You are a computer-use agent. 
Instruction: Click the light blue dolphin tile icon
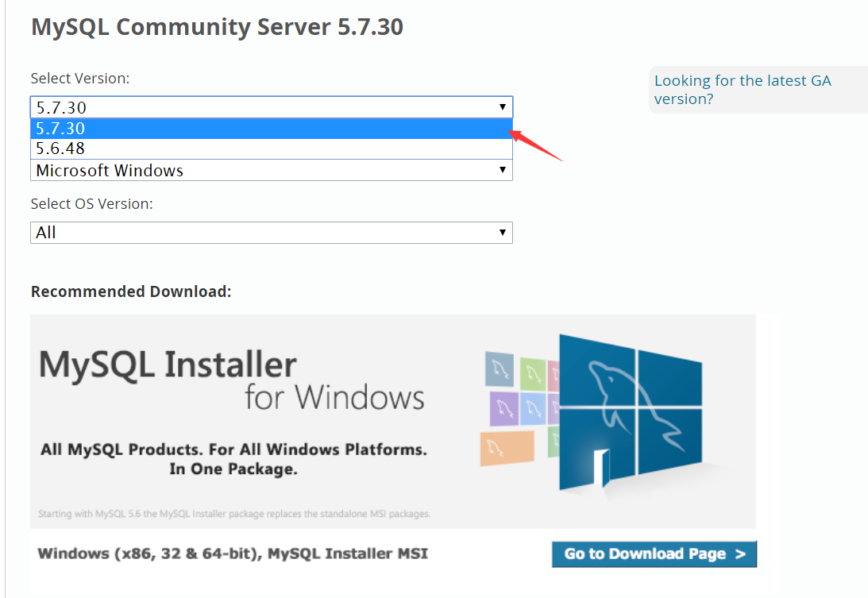[533, 409]
